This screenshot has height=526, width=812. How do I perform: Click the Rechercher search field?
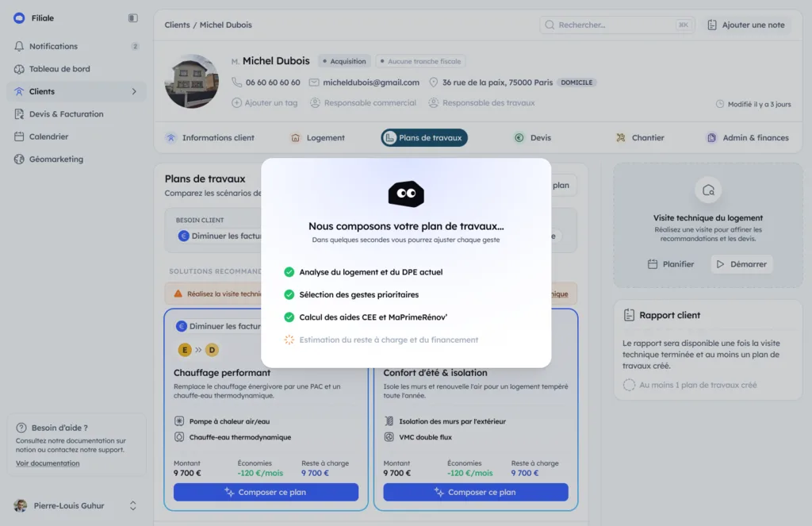pyautogui.click(x=617, y=25)
